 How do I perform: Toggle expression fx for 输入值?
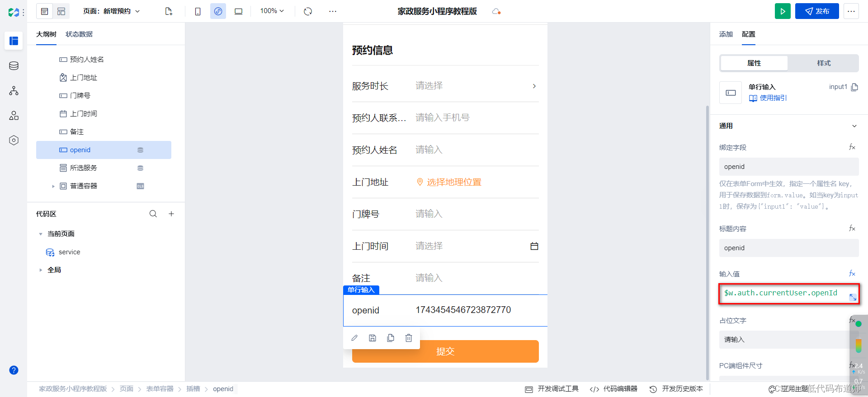(x=852, y=274)
